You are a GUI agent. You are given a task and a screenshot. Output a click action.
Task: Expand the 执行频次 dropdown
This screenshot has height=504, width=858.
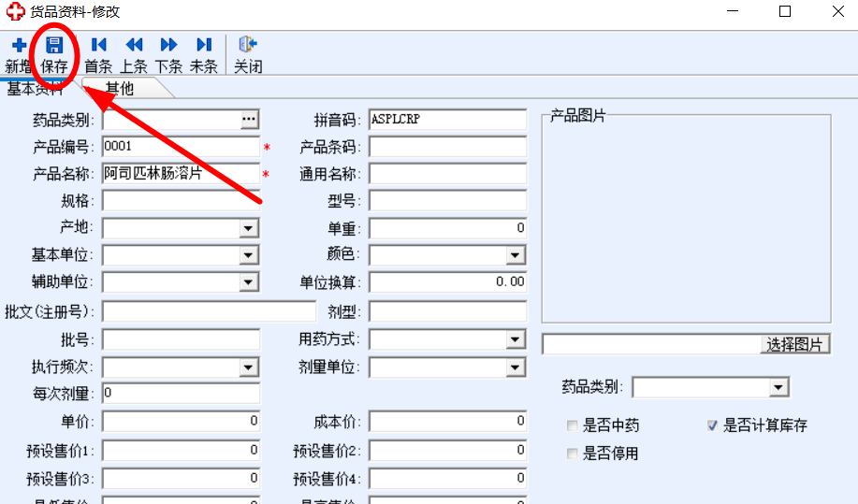[x=249, y=367]
